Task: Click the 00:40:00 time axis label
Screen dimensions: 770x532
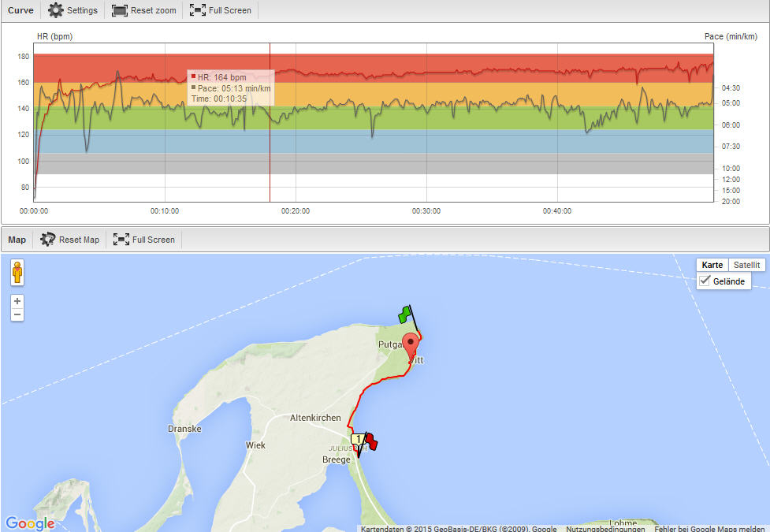Action: (557, 210)
